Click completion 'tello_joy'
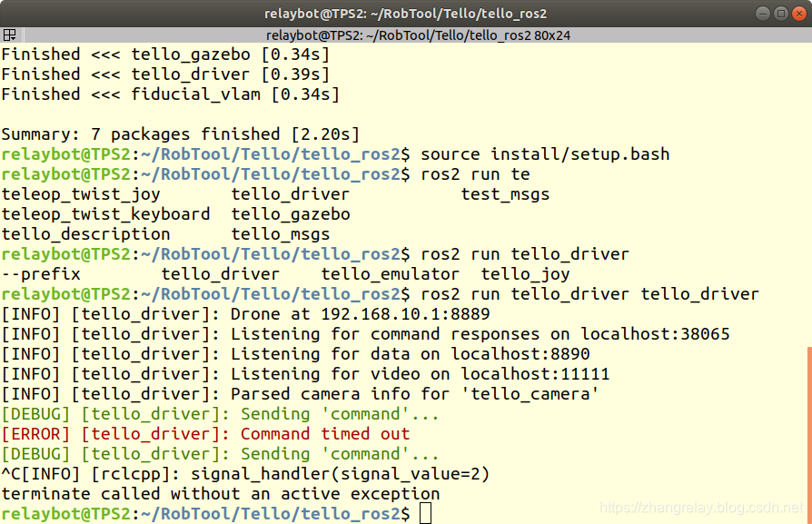This screenshot has height=524, width=812. 525,274
